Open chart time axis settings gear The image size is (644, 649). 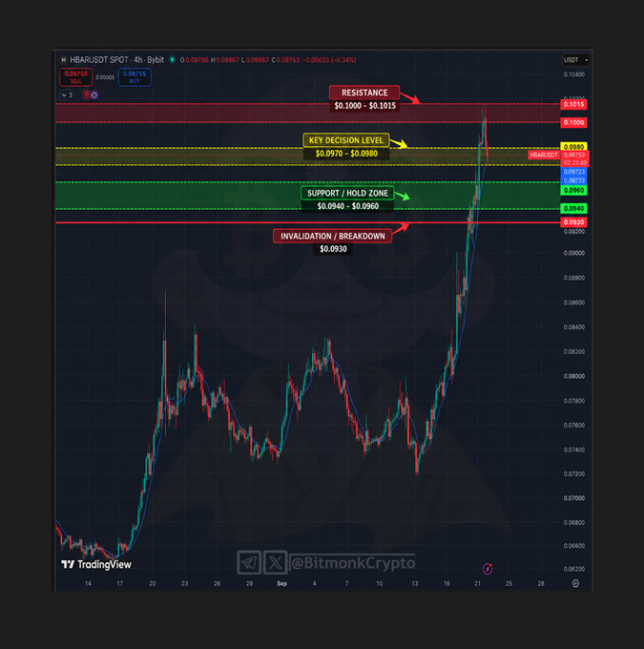pyautogui.click(x=575, y=583)
